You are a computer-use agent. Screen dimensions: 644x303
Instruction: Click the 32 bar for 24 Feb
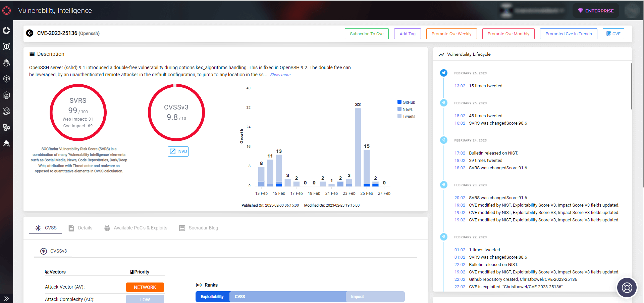tap(358, 147)
